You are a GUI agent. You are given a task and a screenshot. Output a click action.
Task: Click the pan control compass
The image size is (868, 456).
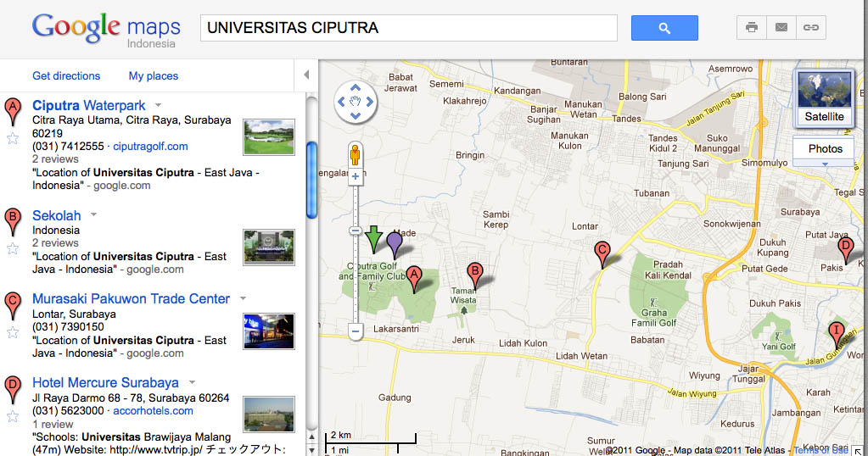point(356,101)
